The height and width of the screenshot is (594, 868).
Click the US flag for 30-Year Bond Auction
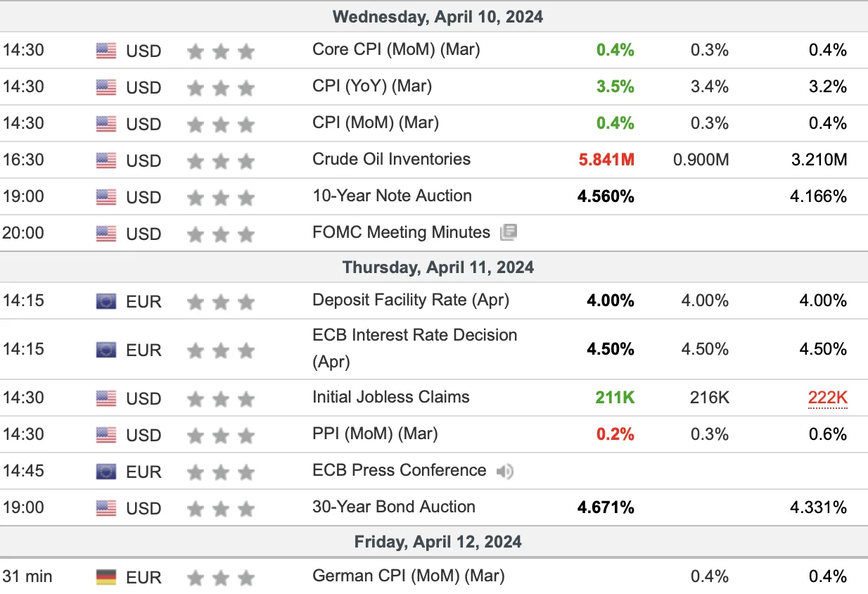(x=106, y=507)
